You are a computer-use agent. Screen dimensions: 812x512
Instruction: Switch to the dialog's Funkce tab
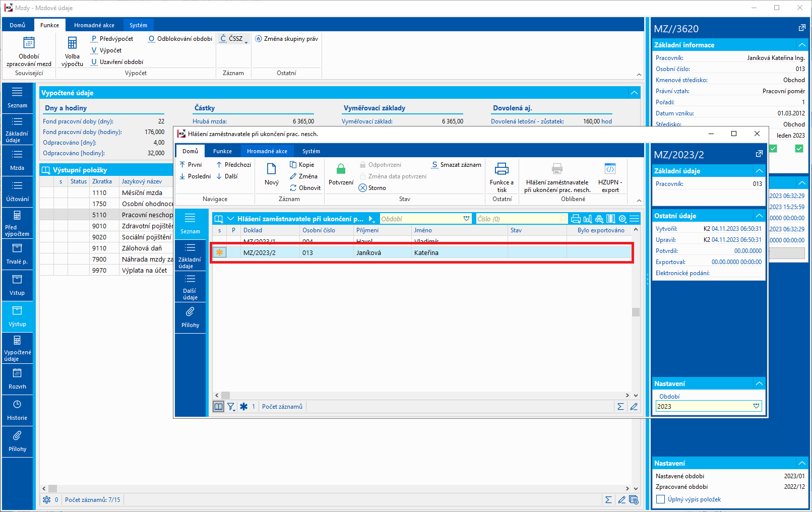222,151
